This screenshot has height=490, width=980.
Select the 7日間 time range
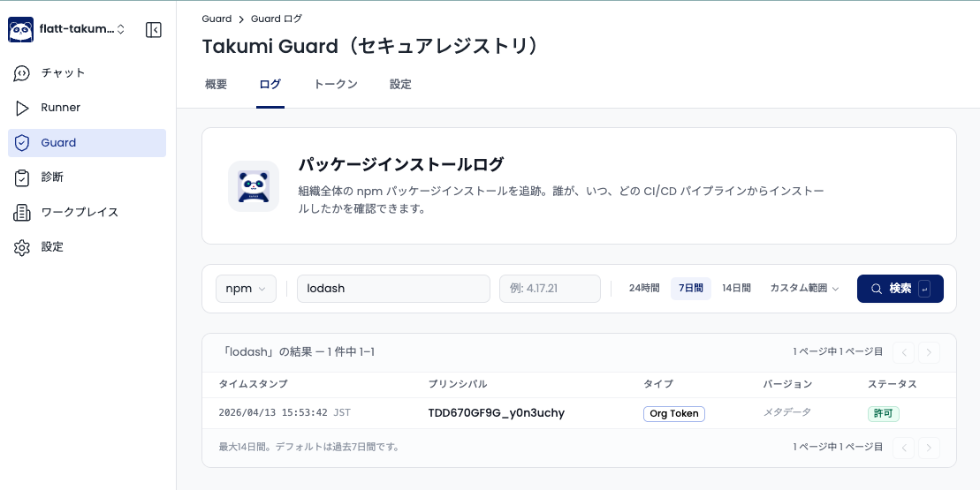point(690,289)
